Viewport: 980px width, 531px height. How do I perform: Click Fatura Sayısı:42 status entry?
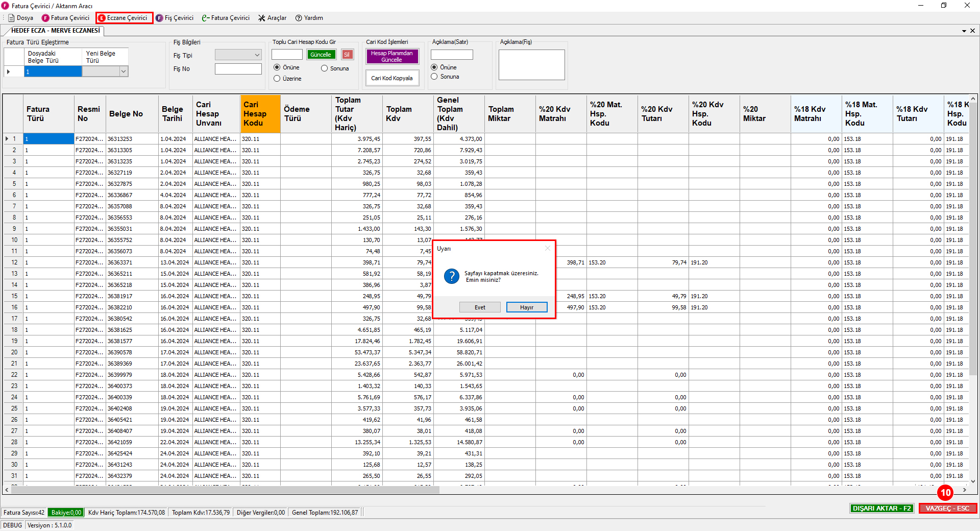point(24,513)
